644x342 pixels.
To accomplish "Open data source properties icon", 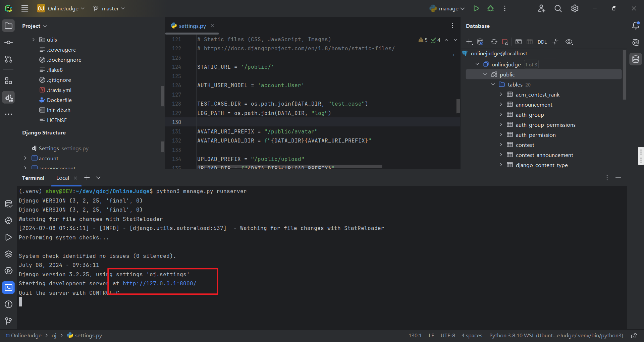I will point(480,42).
